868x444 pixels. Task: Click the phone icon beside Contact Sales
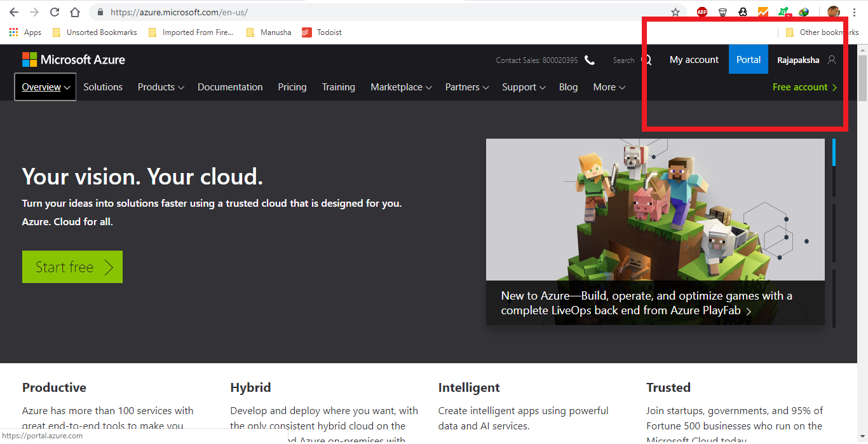(590, 60)
